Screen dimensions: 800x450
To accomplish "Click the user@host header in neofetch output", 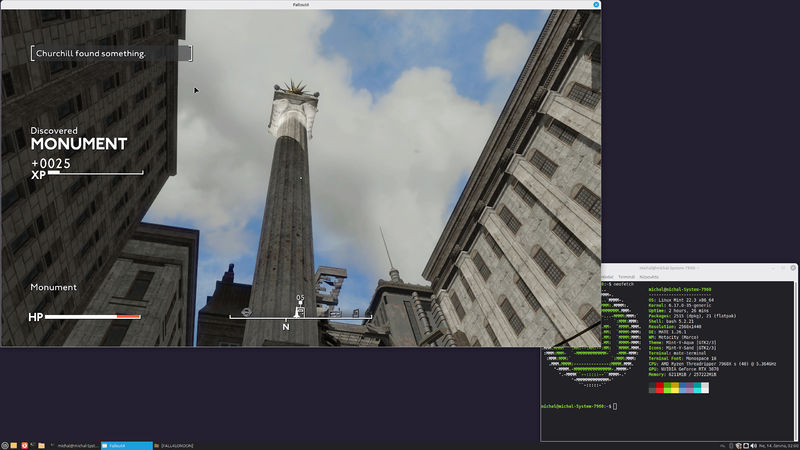I will pyautogui.click(x=680, y=289).
